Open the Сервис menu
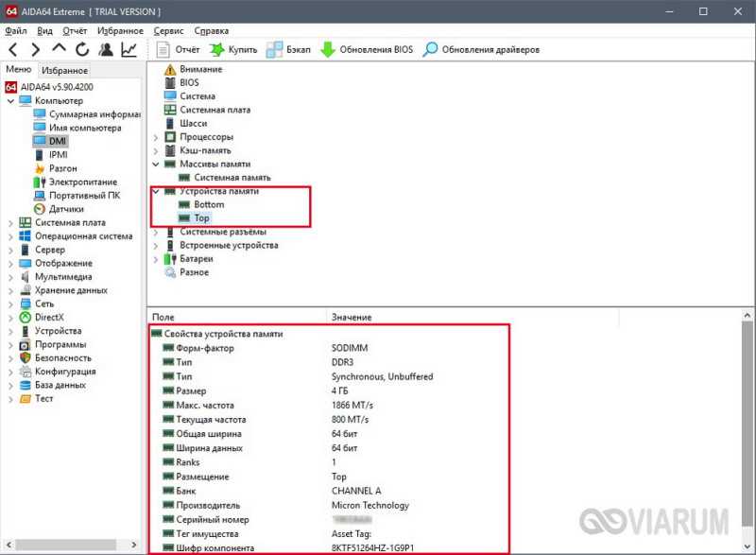 coord(168,31)
